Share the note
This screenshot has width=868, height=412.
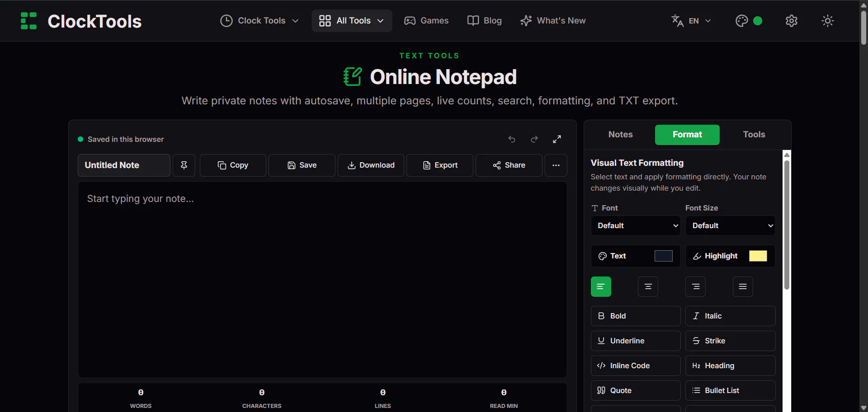click(x=509, y=165)
